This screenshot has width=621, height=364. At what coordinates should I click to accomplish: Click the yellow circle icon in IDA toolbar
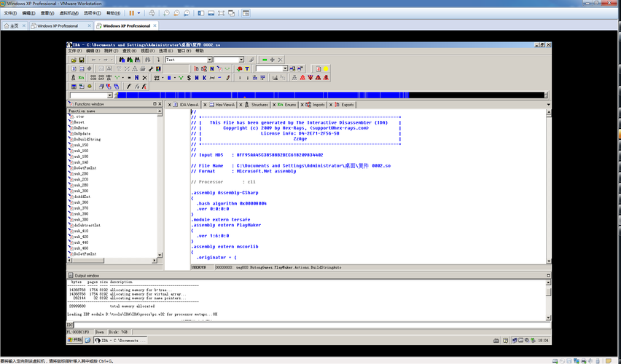326,69
